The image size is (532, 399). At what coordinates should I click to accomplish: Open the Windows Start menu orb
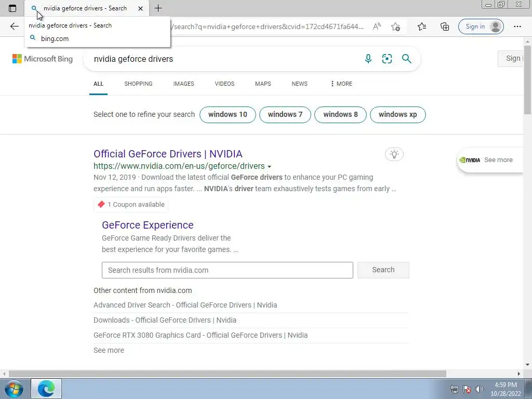coord(14,389)
